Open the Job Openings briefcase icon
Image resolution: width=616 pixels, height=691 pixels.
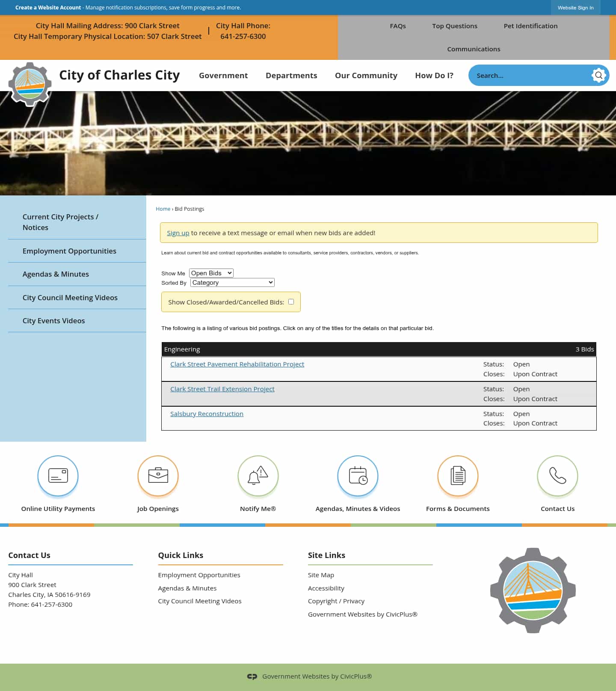[x=158, y=475]
